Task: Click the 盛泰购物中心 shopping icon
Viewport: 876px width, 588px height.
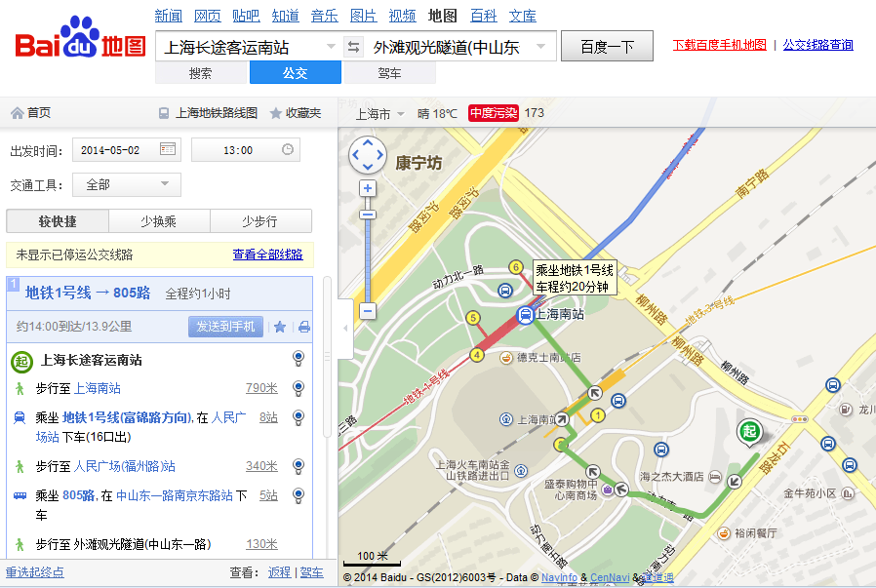Action: click(607, 490)
